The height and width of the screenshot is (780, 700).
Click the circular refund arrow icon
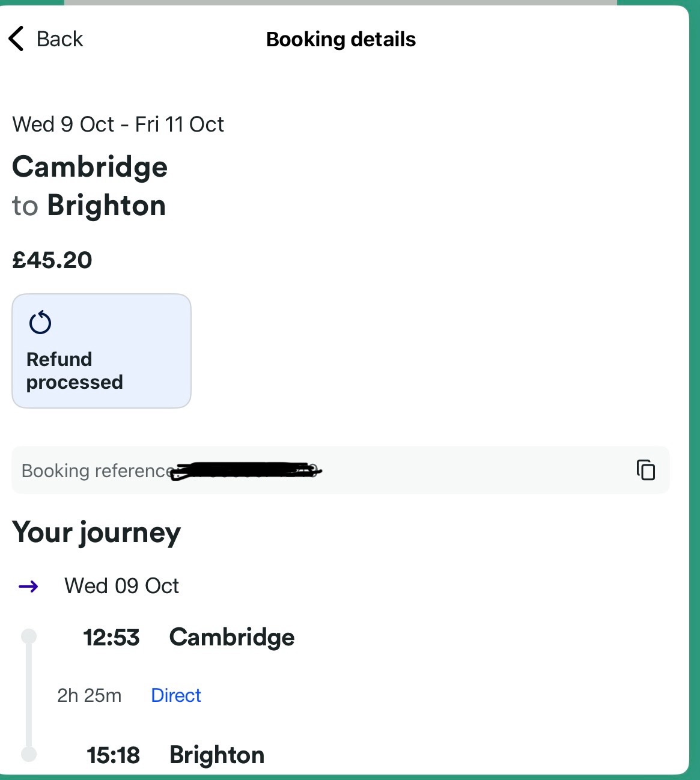click(40, 323)
